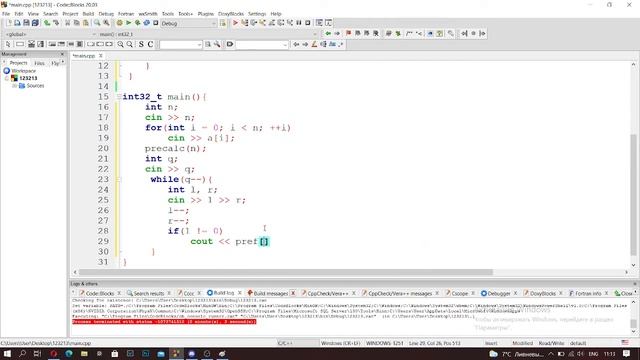This screenshot has width=640, height=360.
Task: Click line number 20 in the margin
Action: pos(103,148)
